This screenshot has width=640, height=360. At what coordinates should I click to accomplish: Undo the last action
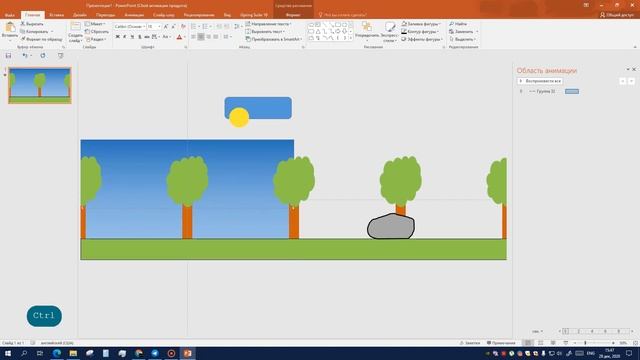coord(25,56)
